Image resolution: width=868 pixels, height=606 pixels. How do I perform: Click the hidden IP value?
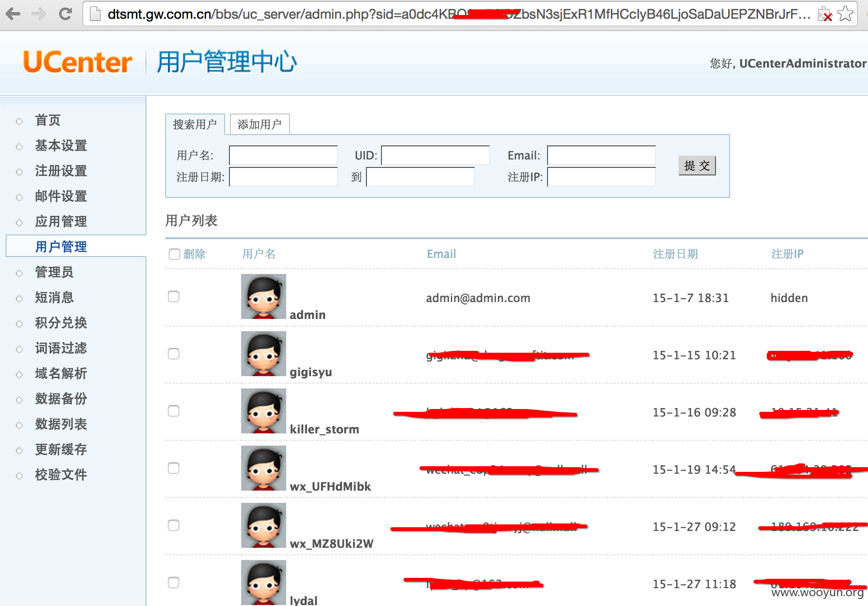[789, 298]
